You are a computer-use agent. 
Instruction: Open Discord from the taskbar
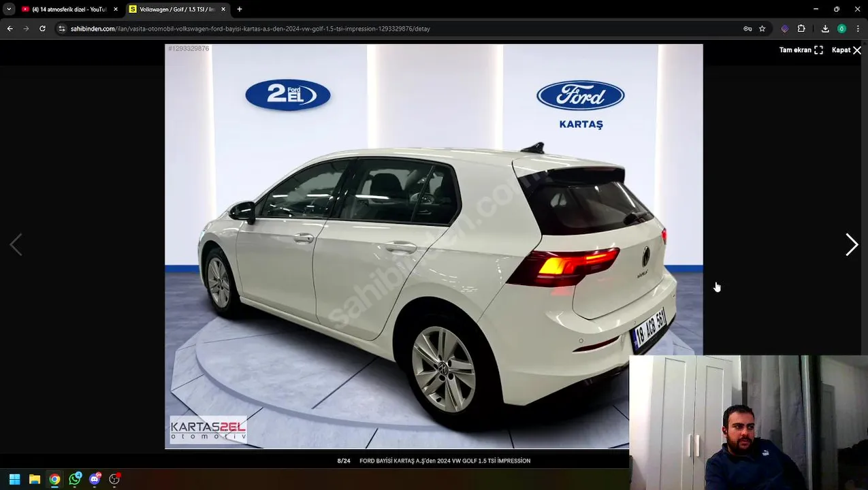pyautogui.click(x=95, y=479)
